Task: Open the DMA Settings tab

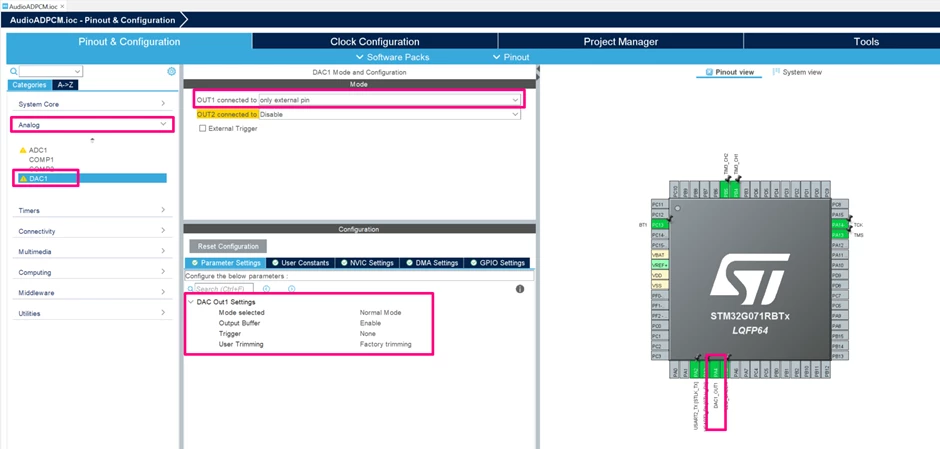Action: point(431,263)
